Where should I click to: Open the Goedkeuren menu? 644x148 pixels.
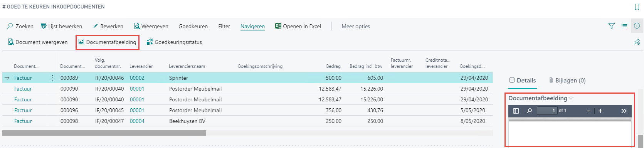coord(193,26)
